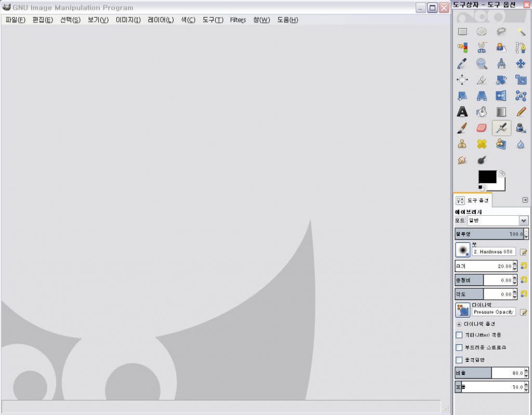This screenshot has height=415, width=532.
Task: Open the Filters menu
Action: point(238,20)
